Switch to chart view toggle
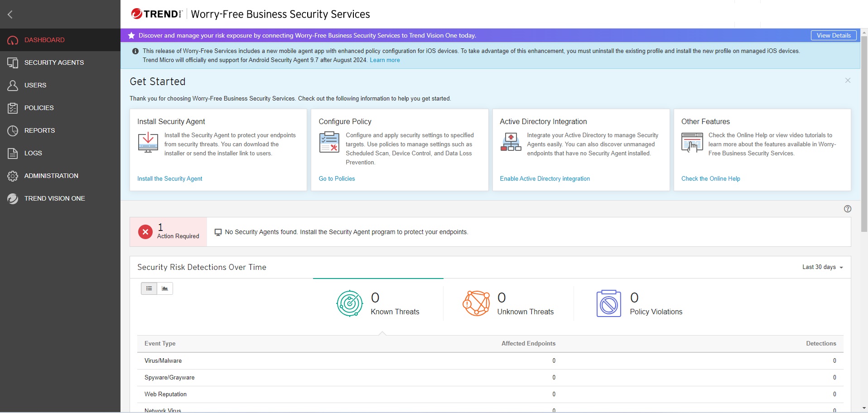Screen dimensions: 868x413 coord(165,288)
